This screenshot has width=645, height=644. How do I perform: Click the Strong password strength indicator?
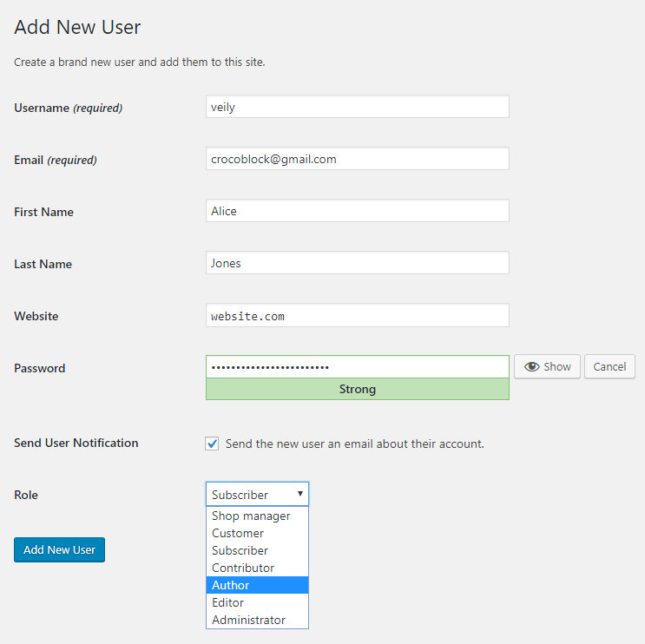pyautogui.click(x=358, y=389)
